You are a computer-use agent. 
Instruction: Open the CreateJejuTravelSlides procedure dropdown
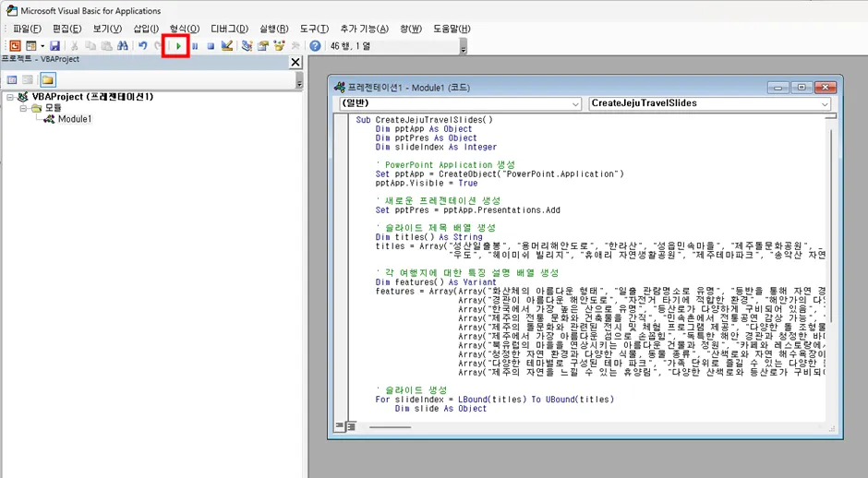click(824, 103)
